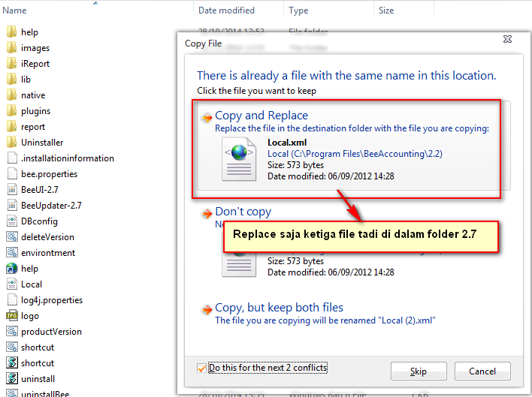Select the shortcut script file icon
Image resolution: width=532 pixels, height=397 pixels.
(12, 362)
